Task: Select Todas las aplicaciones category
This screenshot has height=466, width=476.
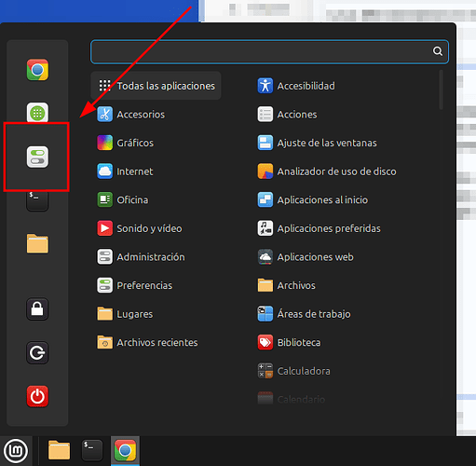Action: tap(156, 86)
